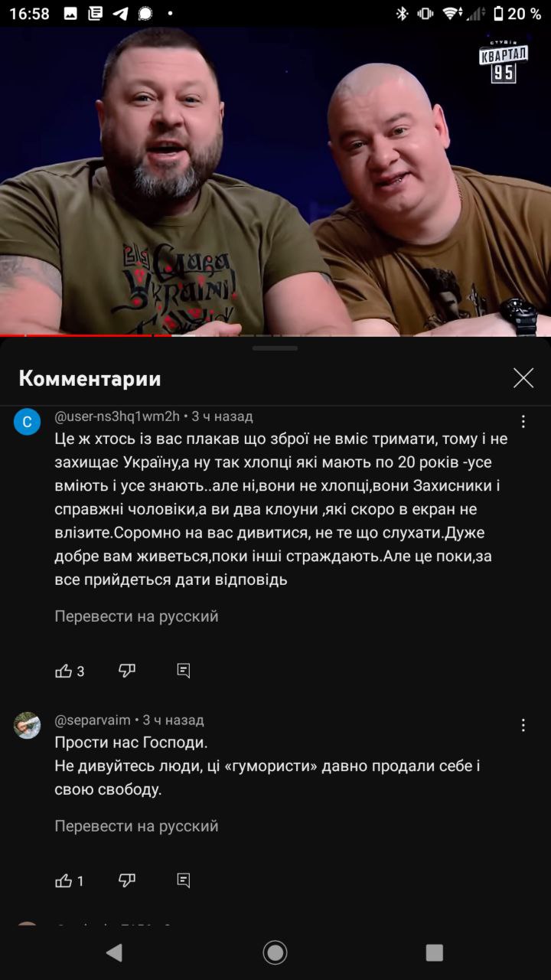Seek using the red video progress bar

(x=275, y=335)
